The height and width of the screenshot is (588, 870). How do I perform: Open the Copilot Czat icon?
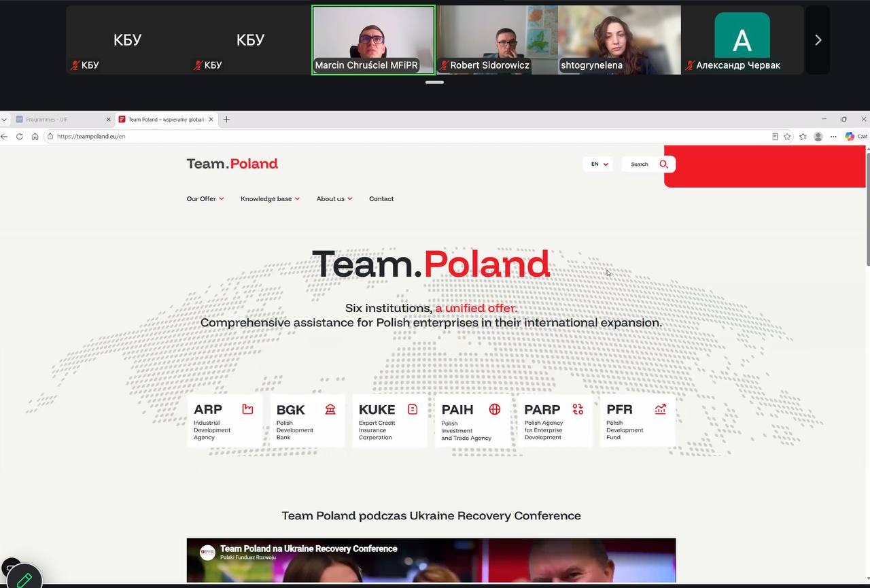point(856,136)
